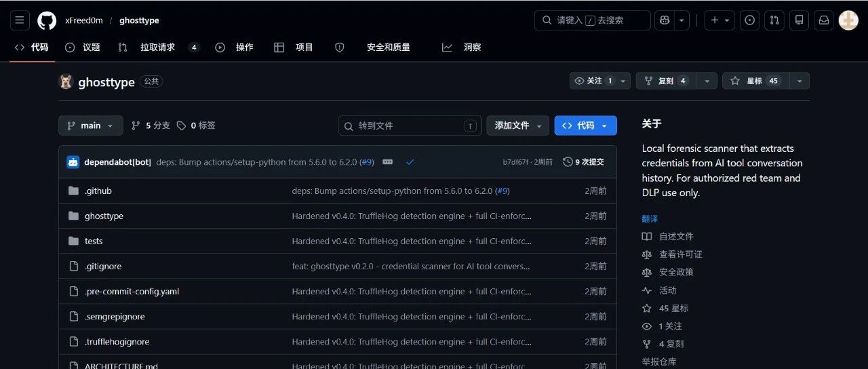
Task: Open Copilot dropdown arrow in header
Action: 682,20
